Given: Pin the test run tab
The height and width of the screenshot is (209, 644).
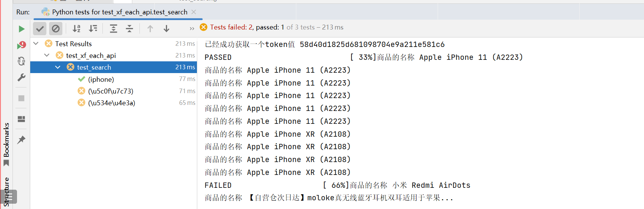Looking at the screenshot, I should point(22,140).
